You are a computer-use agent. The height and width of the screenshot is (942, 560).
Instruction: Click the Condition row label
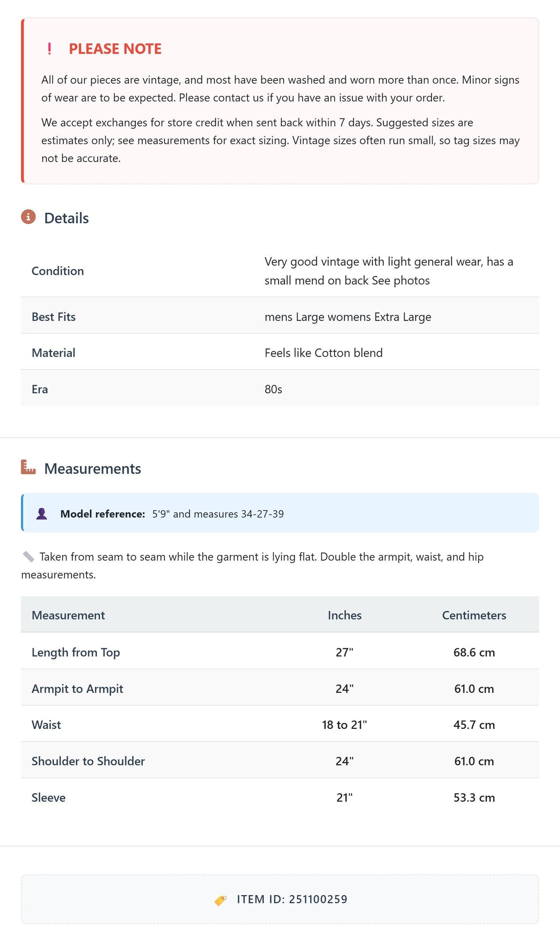(58, 271)
